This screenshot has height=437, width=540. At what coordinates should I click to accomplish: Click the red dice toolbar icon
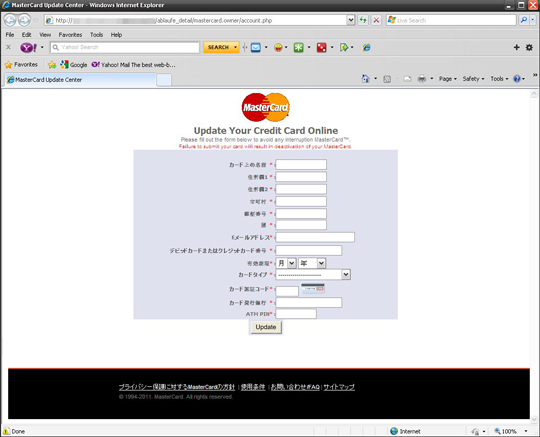pos(321,48)
